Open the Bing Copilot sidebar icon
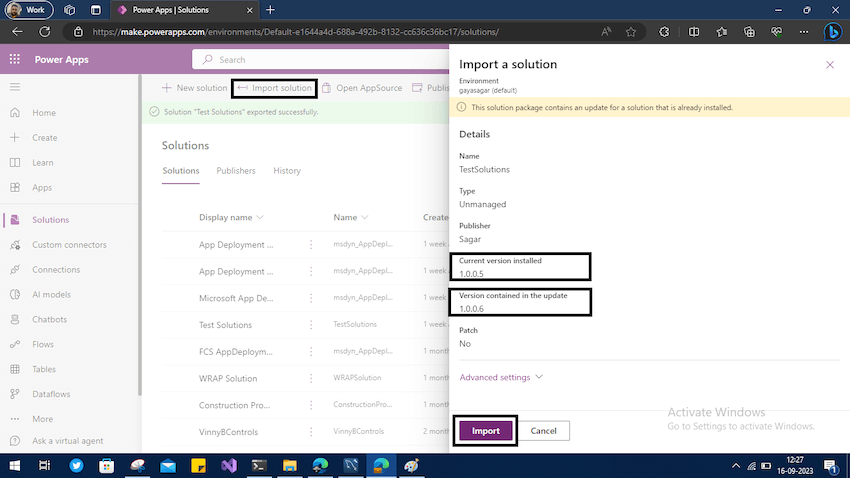 [833, 32]
